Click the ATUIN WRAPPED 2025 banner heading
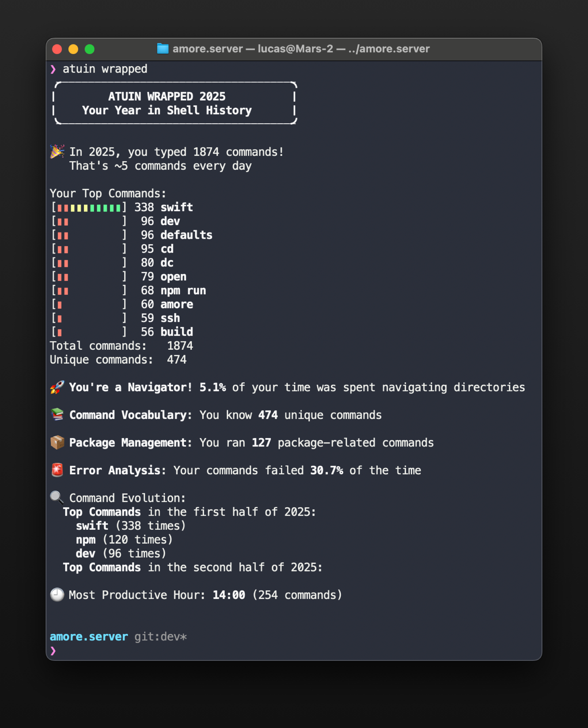Screen dimensions: 588x728 point(167,96)
